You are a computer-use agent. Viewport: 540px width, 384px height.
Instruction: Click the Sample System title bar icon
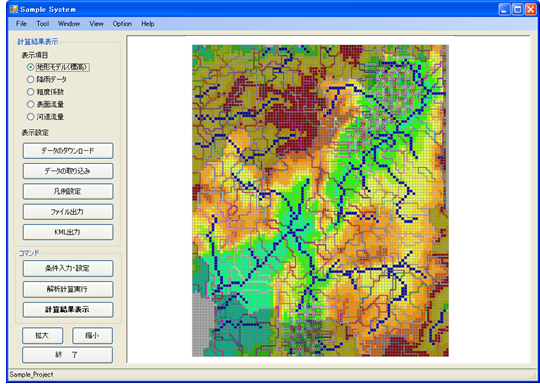(x=14, y=9)
